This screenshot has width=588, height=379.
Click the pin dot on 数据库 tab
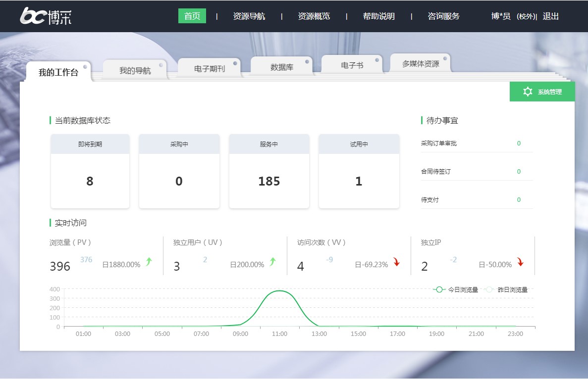coord(307,62)
